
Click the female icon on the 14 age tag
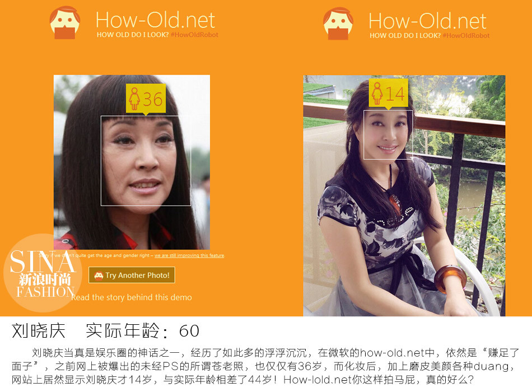pos(377,93)
